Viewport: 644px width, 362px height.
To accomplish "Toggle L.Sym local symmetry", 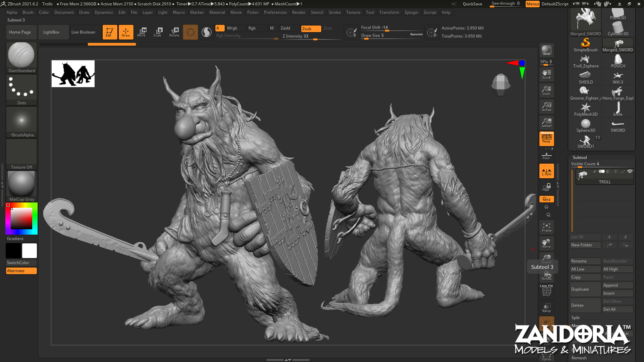I will pos(546,172).
